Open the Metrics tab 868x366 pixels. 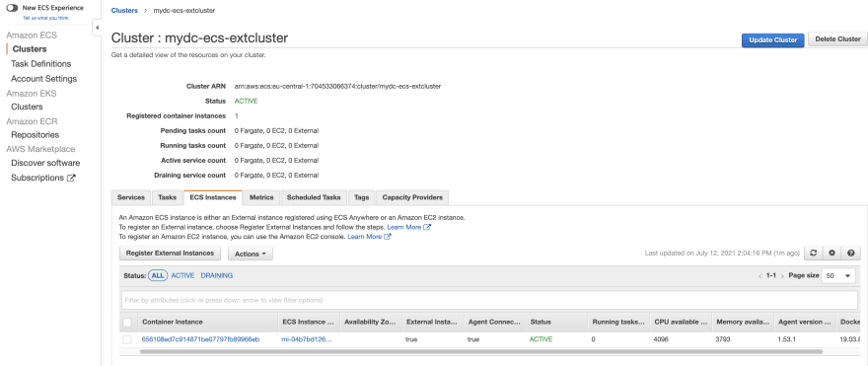coord(261,197)
